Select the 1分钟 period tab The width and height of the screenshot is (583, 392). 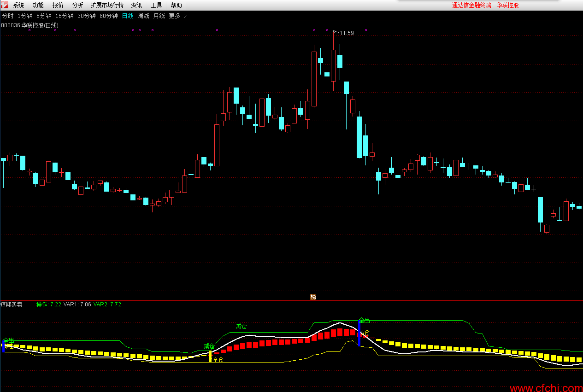tap(25, 16)
